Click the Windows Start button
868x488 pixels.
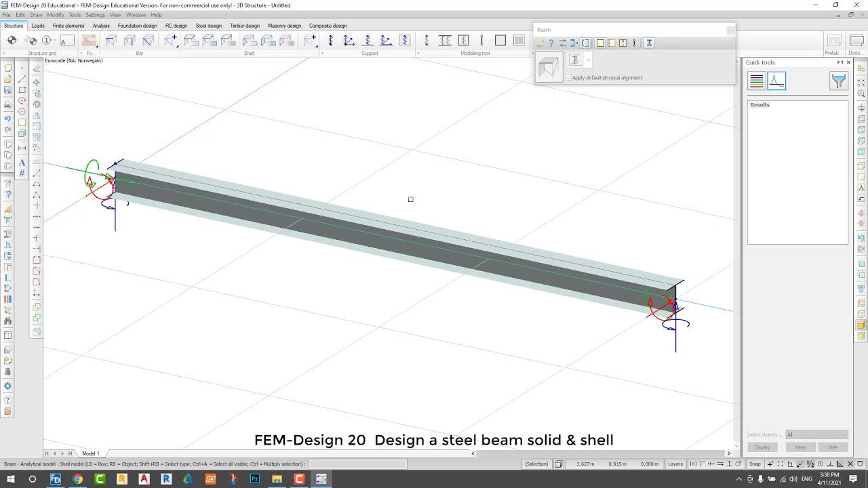click(11, 479)
